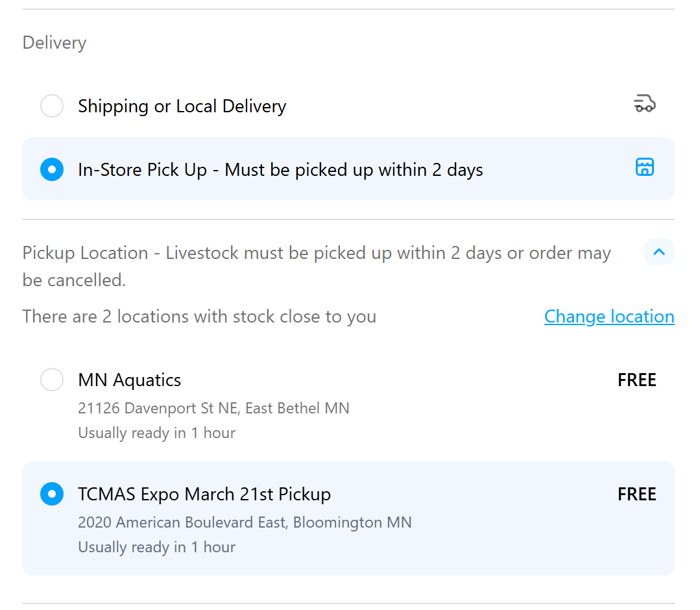Click the TCMAS Expo March 21st Pickup name

point(204,494)
